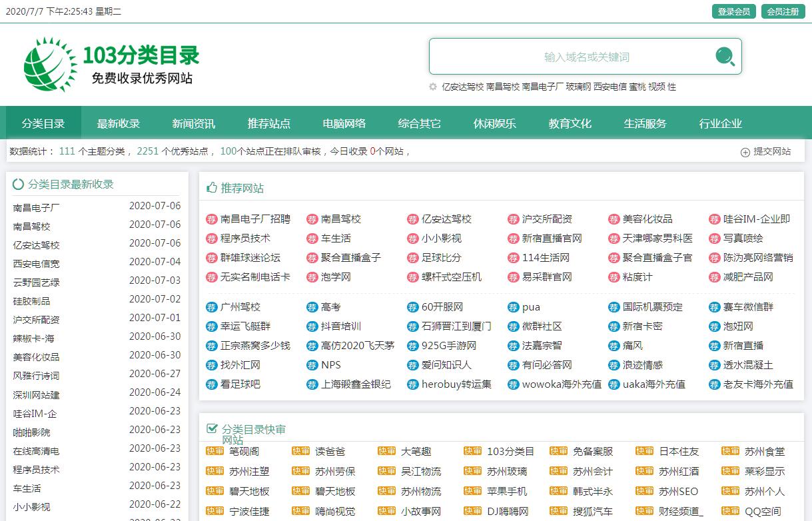This screenshot has width=812, height=521.
Task: Click the gear icon beside hot keywords
Action: pos(433,87)
